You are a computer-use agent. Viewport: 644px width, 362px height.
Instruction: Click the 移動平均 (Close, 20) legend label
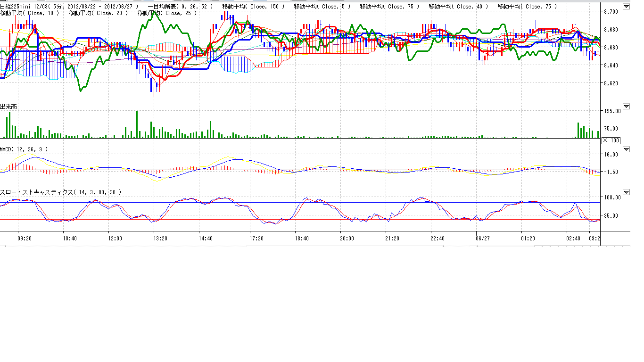(x=99, y=13)
